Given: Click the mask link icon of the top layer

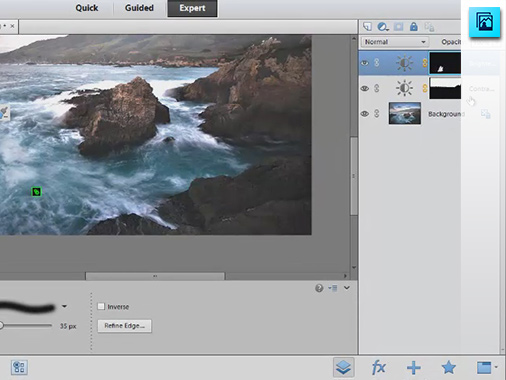Looking at the screenshot, I should [425, 63].
